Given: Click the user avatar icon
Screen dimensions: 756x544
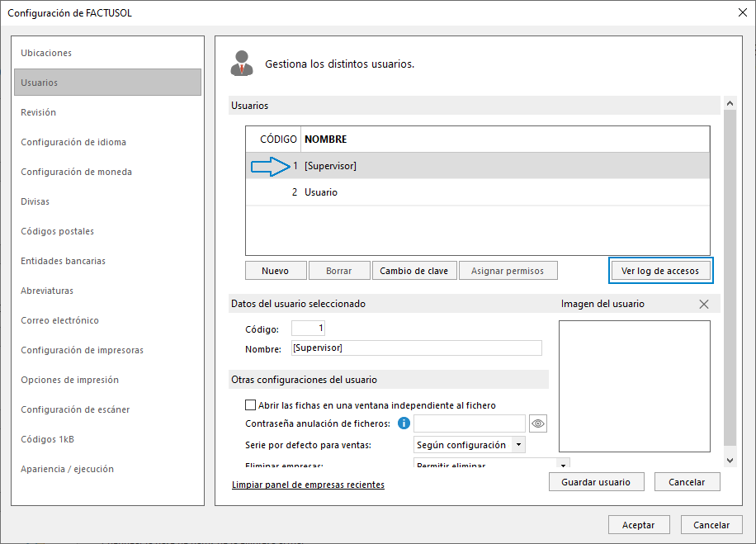Looking at the screenshot, I should coord(242,64).
